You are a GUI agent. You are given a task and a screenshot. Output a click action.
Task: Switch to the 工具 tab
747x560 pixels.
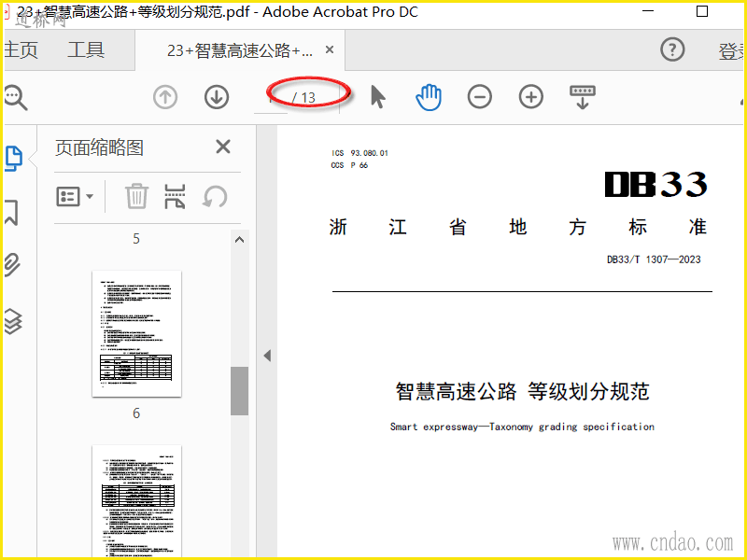(86, 49)
